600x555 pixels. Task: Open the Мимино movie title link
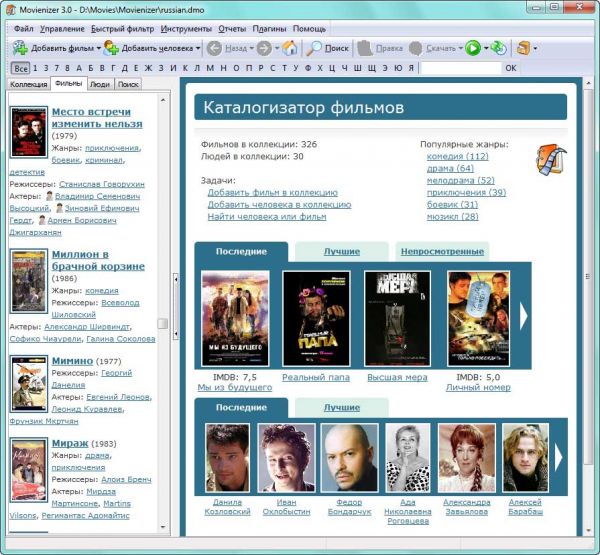pos(72,361)
